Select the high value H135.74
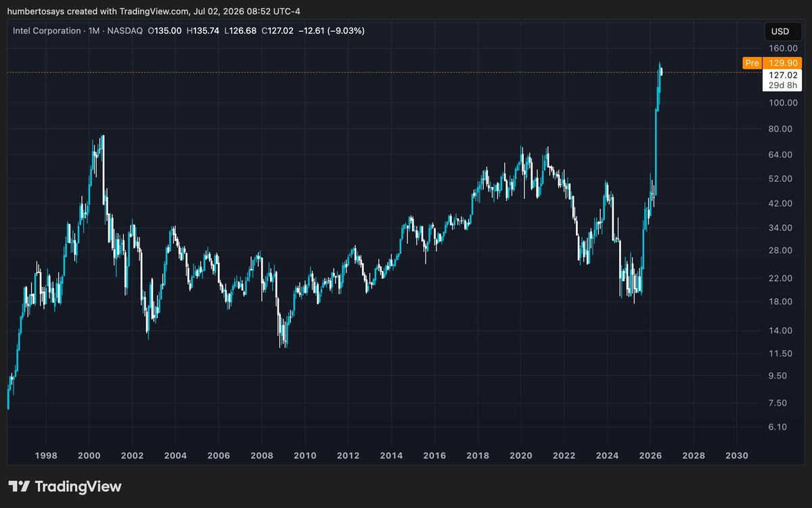The width and height of the screenshot is (812, 508). 204,31
